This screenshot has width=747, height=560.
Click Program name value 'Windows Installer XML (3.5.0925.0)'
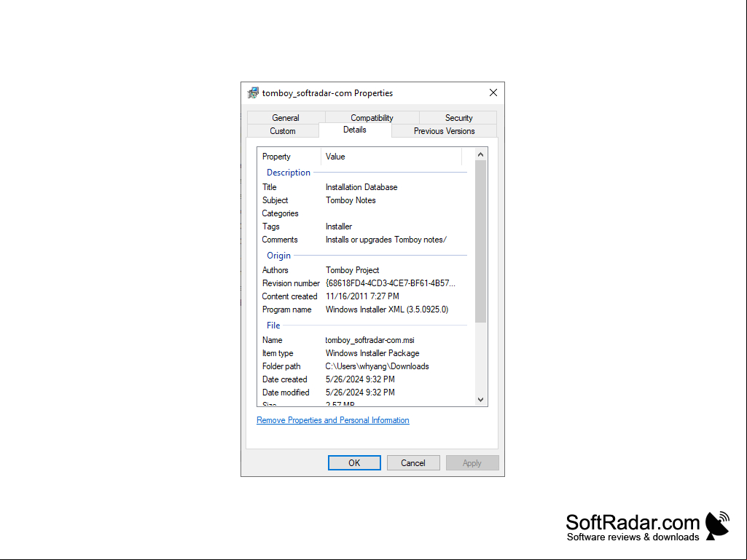[x=387, y=309]
